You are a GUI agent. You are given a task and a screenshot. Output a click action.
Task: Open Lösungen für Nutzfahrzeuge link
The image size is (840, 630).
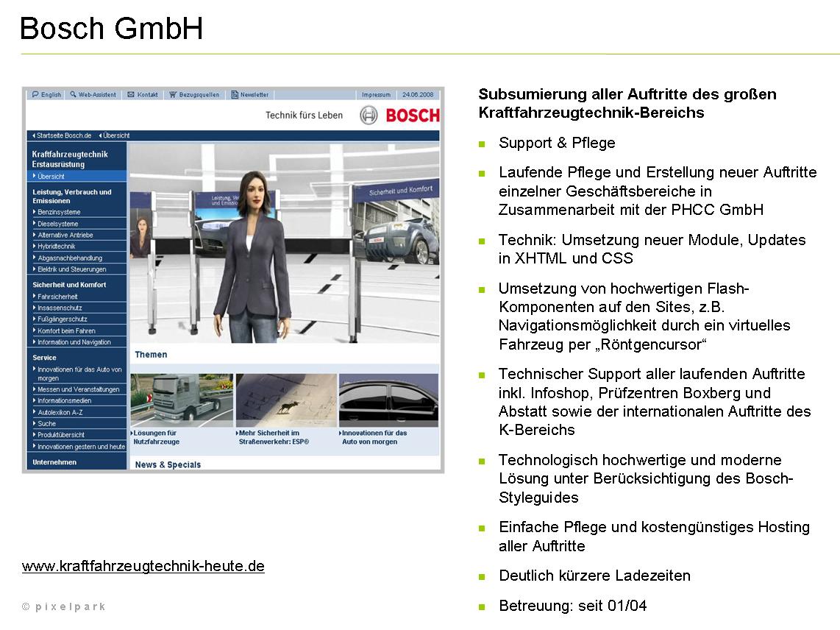click(154, 437)
